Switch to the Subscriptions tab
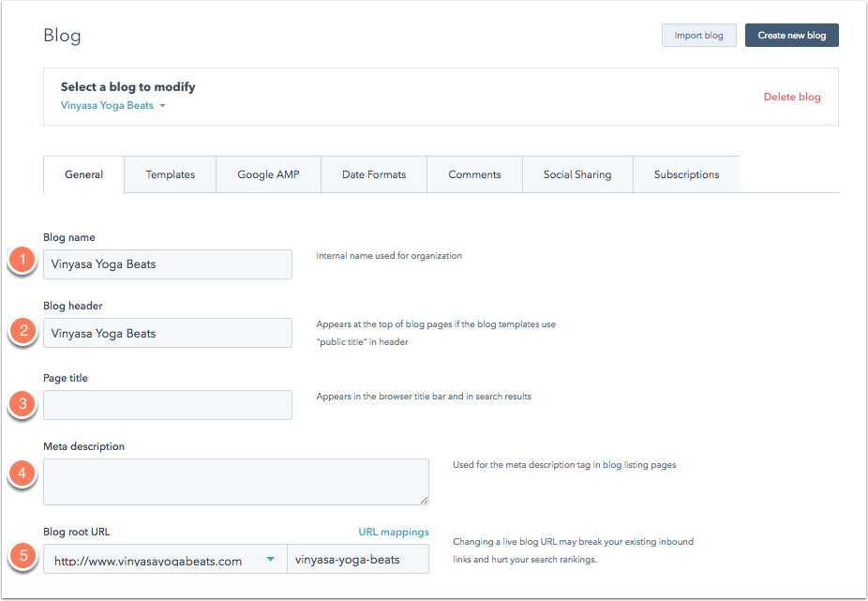The width and height of the screenshot is (868, 601). tap(686, 174)
